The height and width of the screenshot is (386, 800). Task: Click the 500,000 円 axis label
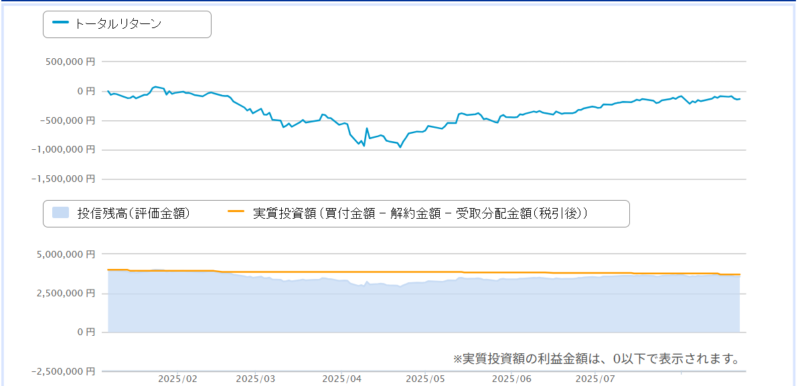[x=69, y=62]
